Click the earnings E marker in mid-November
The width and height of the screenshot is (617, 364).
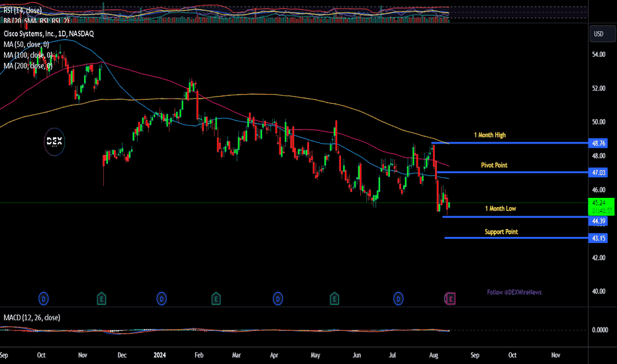pos(101,299)
